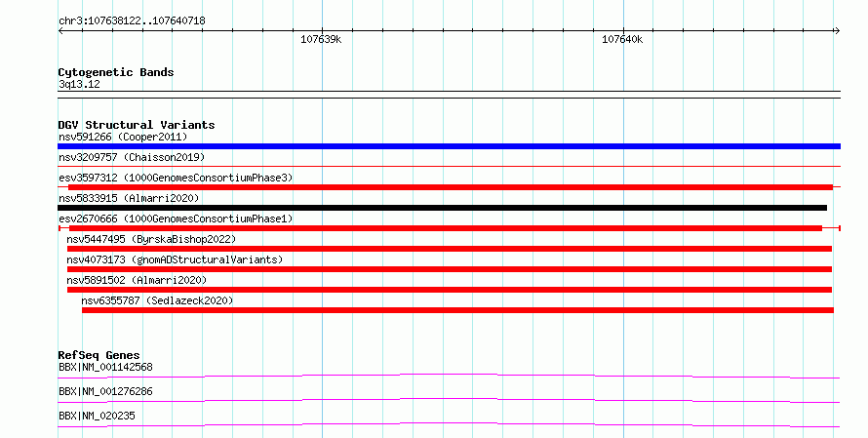Click the 3q13.12 cytogenetic band bar
The width and height of the screenshot is (868, 438).
(x=449, y=95)
